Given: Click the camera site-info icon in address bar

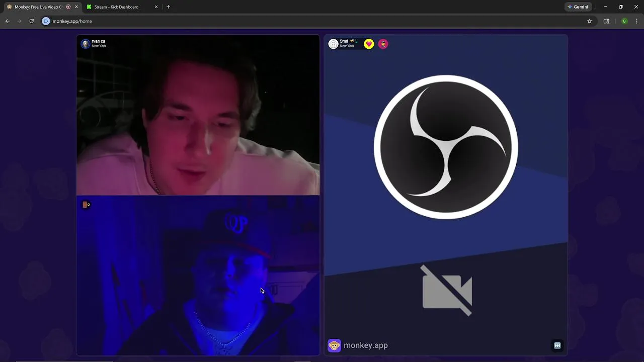Looking at the screenshot, I should [46, 21].
